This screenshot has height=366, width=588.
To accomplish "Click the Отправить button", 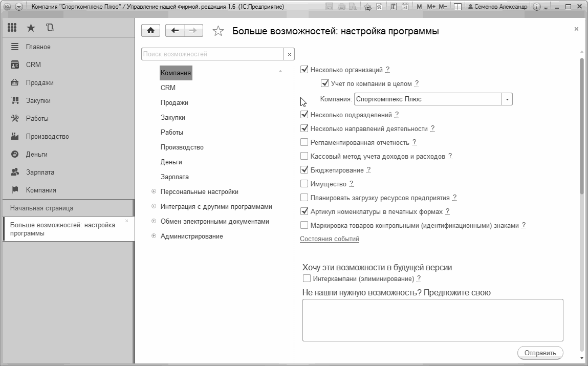I will [540, 353].
